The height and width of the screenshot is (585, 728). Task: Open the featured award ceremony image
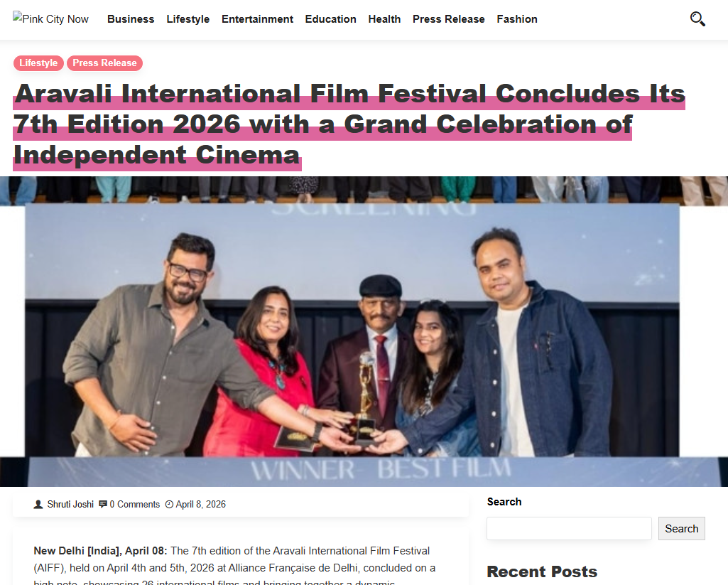click(x=364, y=331)
